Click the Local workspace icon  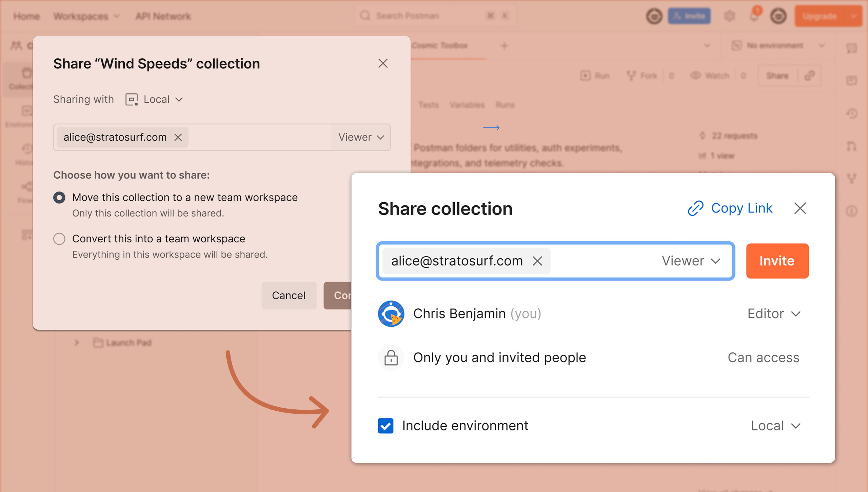[x=132, y=99]
